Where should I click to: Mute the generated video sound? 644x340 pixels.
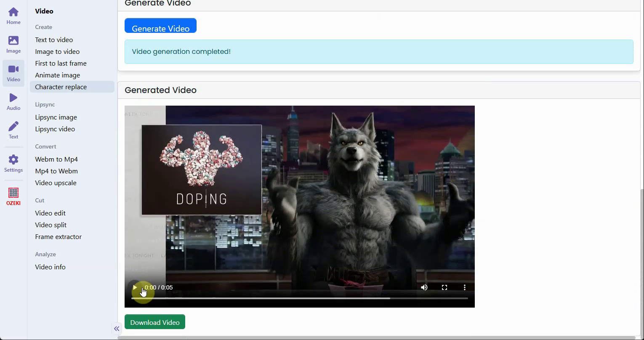(424, 287)
